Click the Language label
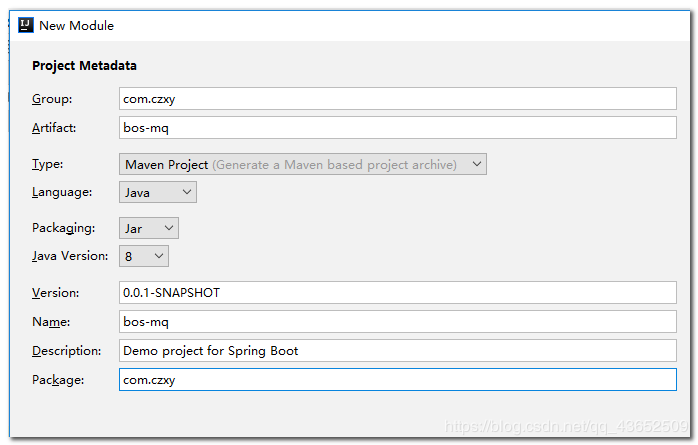The image size is (698, 445). click(62, 192)
